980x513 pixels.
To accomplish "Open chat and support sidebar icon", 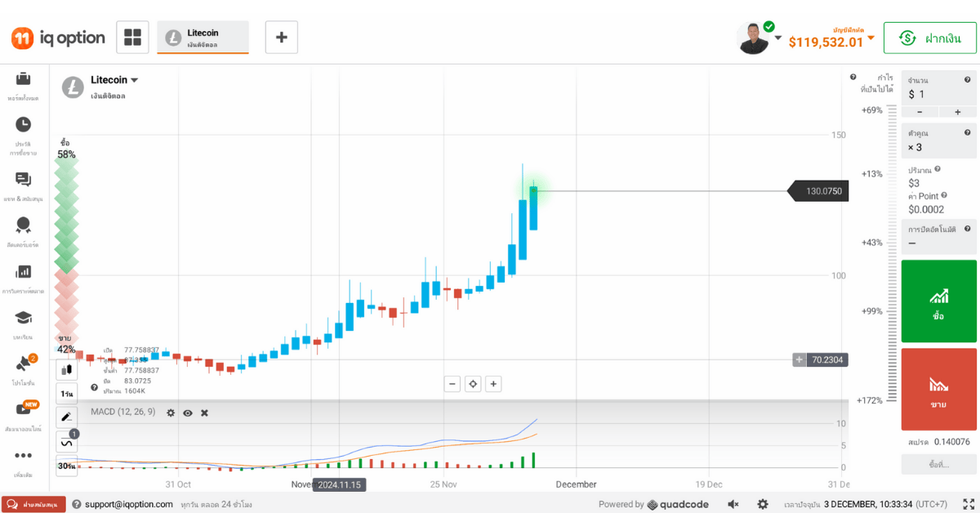I will point(23,180).
